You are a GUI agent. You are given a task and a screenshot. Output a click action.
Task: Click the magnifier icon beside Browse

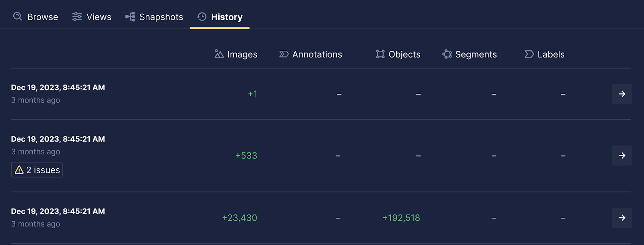(17, 16)
